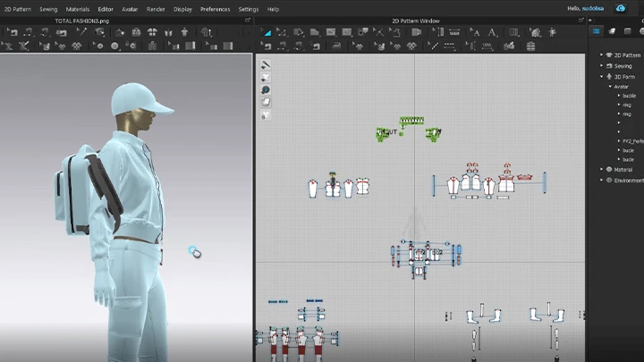Open the Preferences menu
The width and height of the screenshot is (644, 362).
(x=216, y=9)
